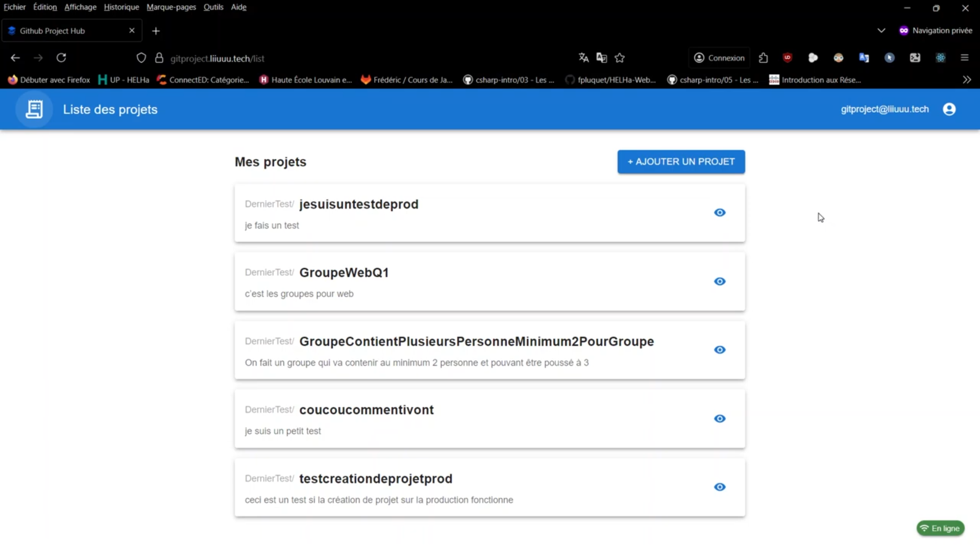The image size is (980, 551).
Task: Show more bookmarks chevron
Action: click(967, 80)
